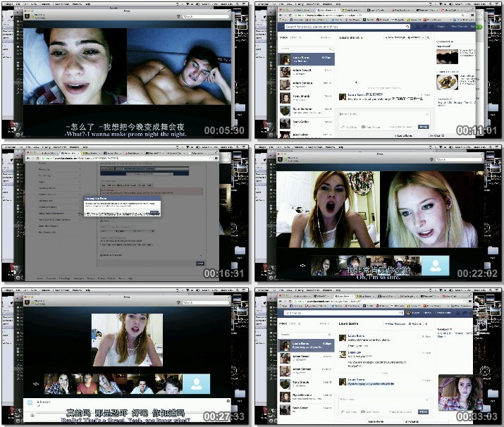The height and width of the screenshot is (427, 504).
Task: Click Find Friends link in 00:11:01 frame
Action: coord(460,27)
